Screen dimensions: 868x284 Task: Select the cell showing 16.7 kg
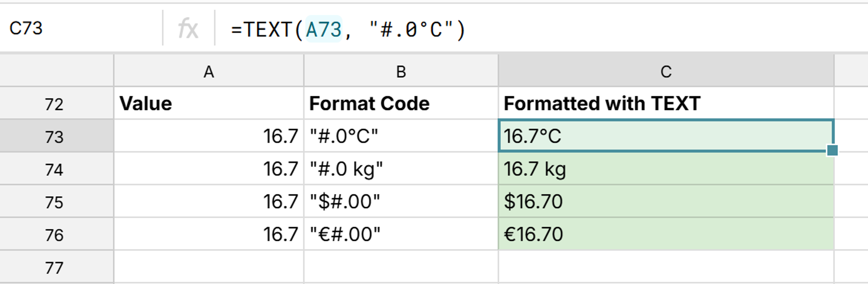666,168
